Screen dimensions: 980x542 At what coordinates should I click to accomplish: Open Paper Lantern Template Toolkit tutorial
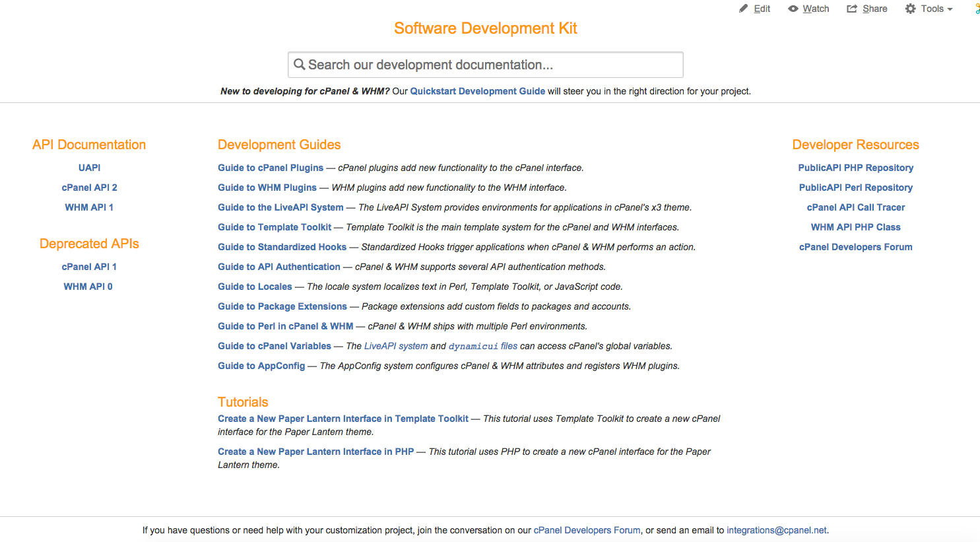tap(343, 419)
